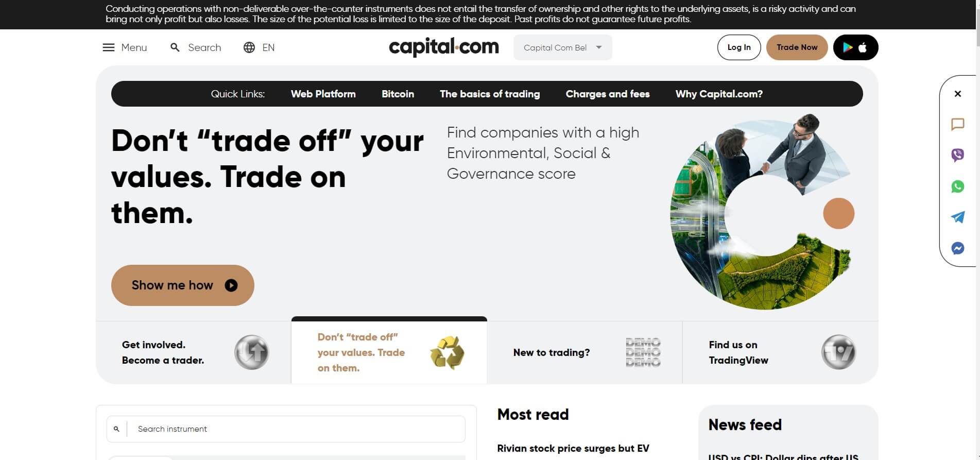Image resolution: width=980 pixels, height=460 pixels.
Task: Click the Search instrument input field
Action: coord(286,429)
